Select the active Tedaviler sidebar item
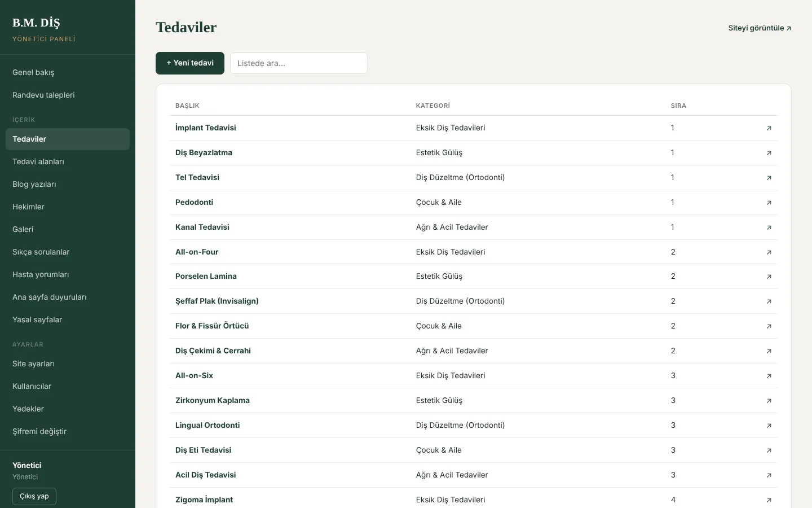Viewport: 812px width, 508px height. click(x=68, y=139)
